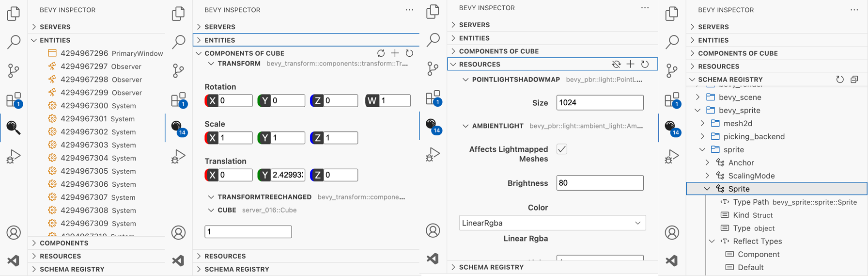Add a component to Cube with the plus icon
This screenshot has height=276, width=868.
(395, 53)
